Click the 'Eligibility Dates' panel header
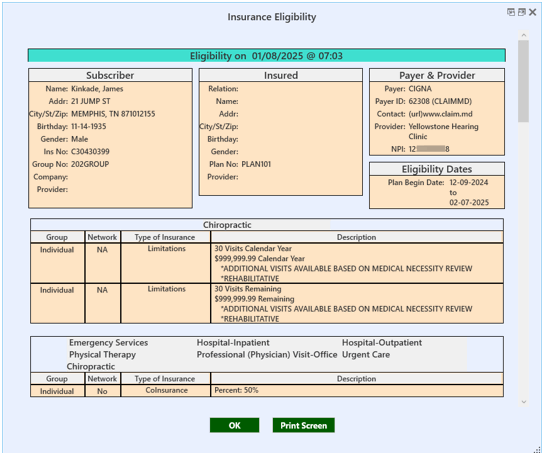Screen dimensions: 544x454 tap(437, 169)
